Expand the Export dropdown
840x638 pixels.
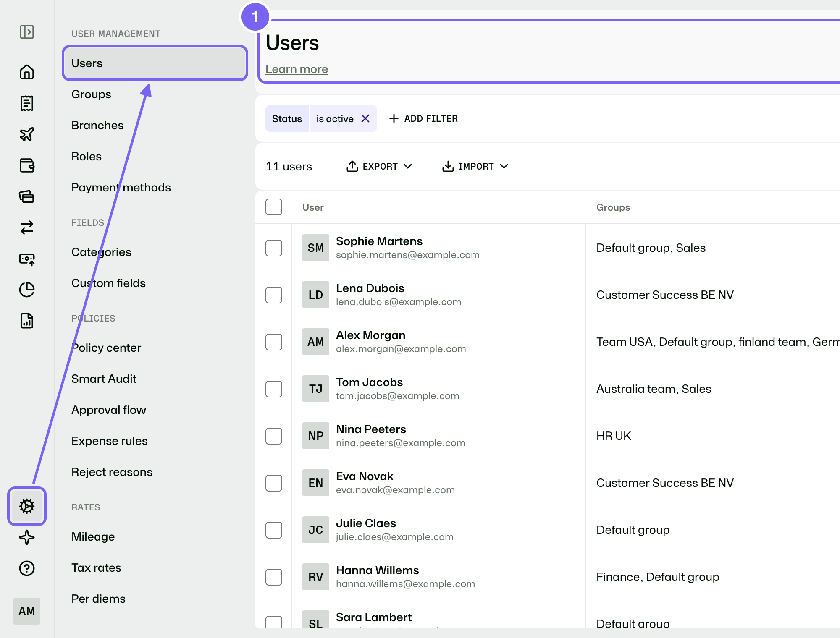pyautogui.click(x=379, y=166)
